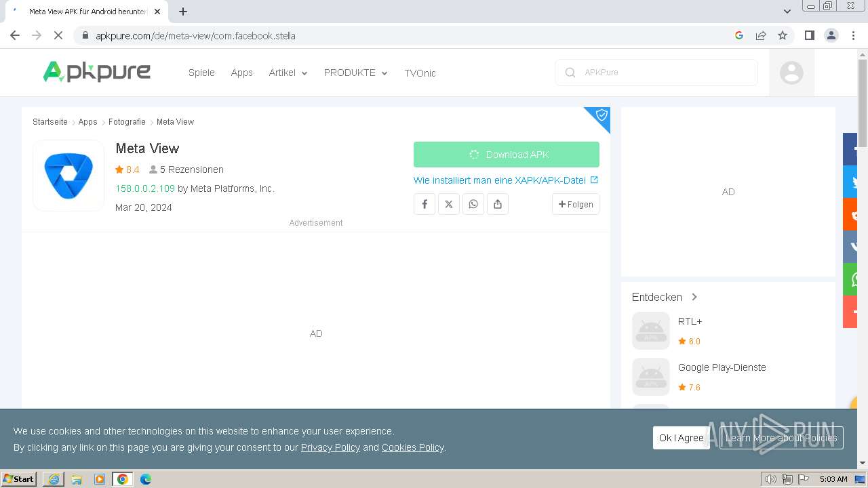Bookmark this page with star icon
This screenshot has width=868, height=488.
tap(783, 35)
